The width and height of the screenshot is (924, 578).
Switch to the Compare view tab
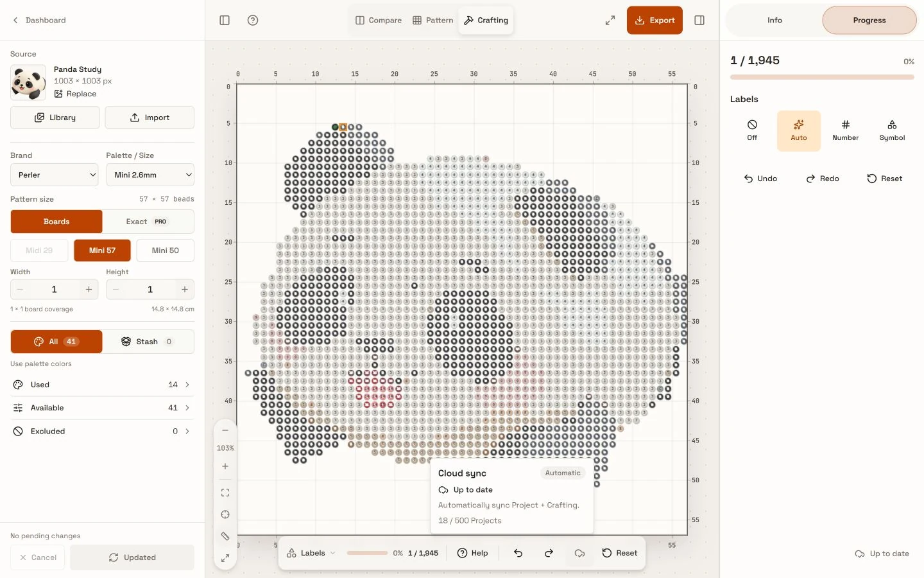point(379,21)
